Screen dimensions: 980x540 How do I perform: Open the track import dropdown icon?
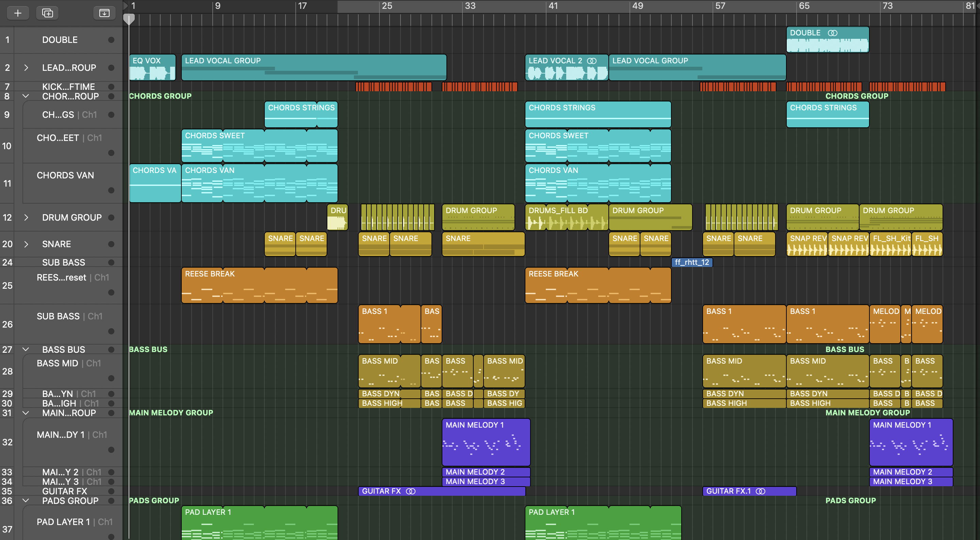[x=104, y=13]
